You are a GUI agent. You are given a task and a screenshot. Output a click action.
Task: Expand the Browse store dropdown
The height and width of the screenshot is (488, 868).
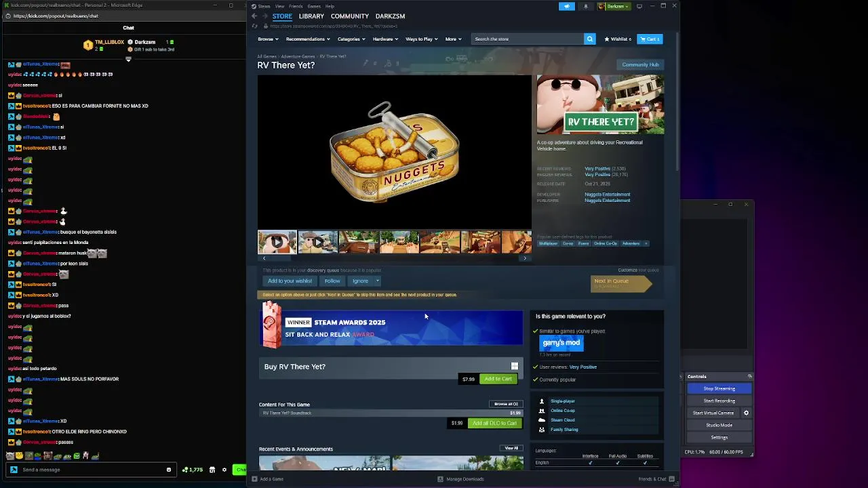(267, 39)
